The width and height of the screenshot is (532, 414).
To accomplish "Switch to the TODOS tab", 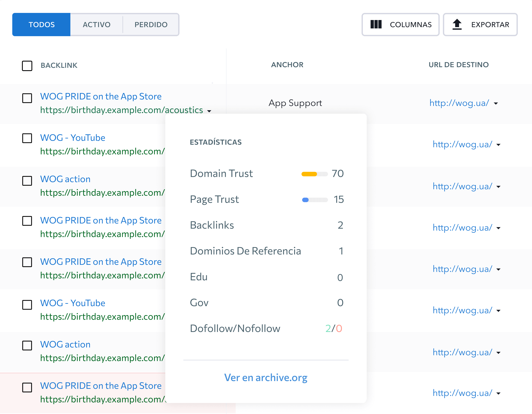I will point(41,25).
